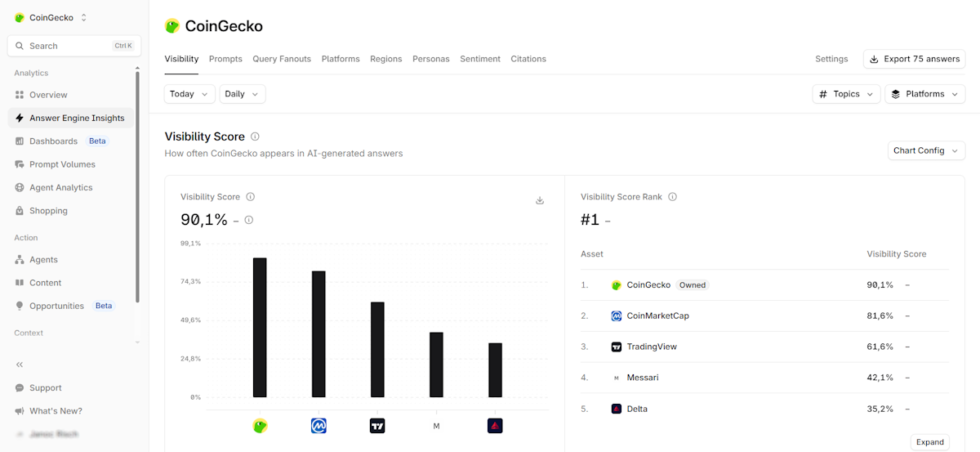The height and width of the screenshot is (452, 980).
Task: Click the Prompt Volumes icon
Action: (20, 164)
